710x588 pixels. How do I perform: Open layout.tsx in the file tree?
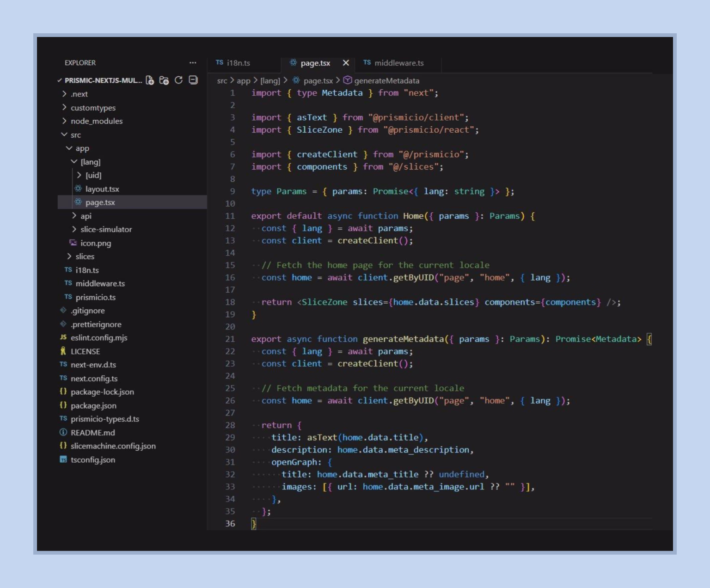[102, 189]
